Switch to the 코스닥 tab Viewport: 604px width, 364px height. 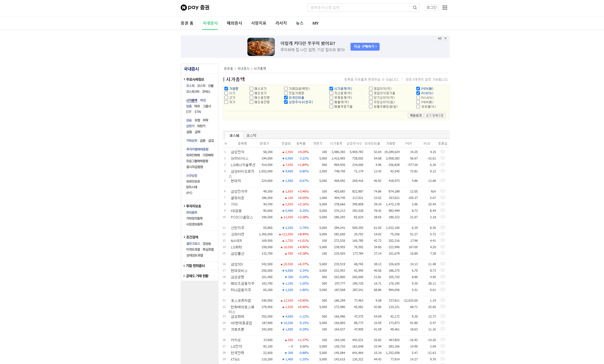click(251, 135)
